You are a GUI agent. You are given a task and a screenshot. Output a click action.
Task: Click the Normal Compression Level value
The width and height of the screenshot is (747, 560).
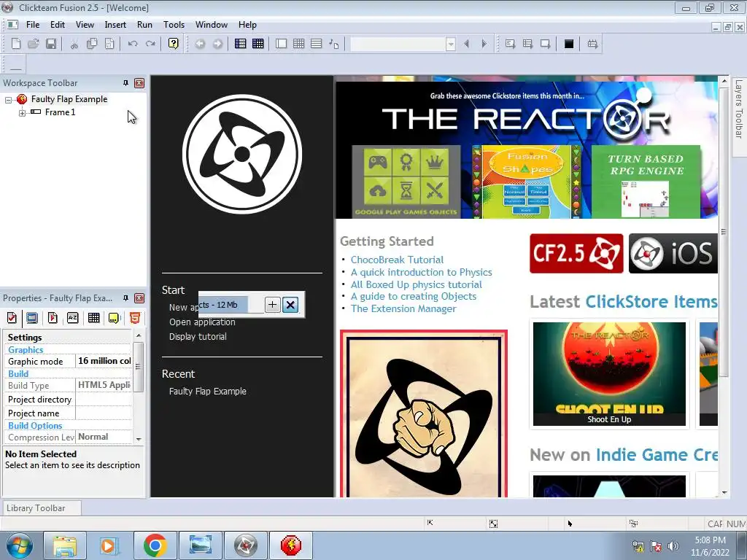104,437
